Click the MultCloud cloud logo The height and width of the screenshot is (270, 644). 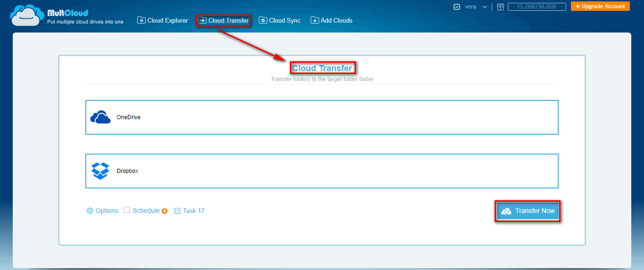[27, 16]
